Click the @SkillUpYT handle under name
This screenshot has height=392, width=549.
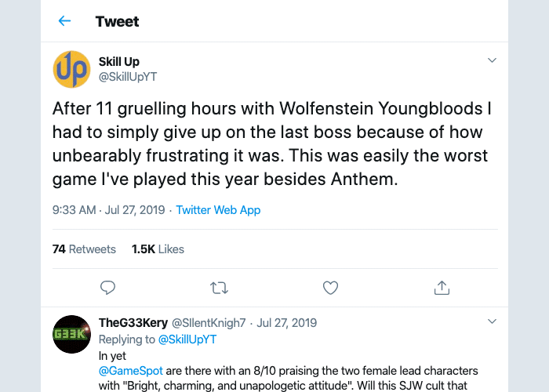pos(128,77)
